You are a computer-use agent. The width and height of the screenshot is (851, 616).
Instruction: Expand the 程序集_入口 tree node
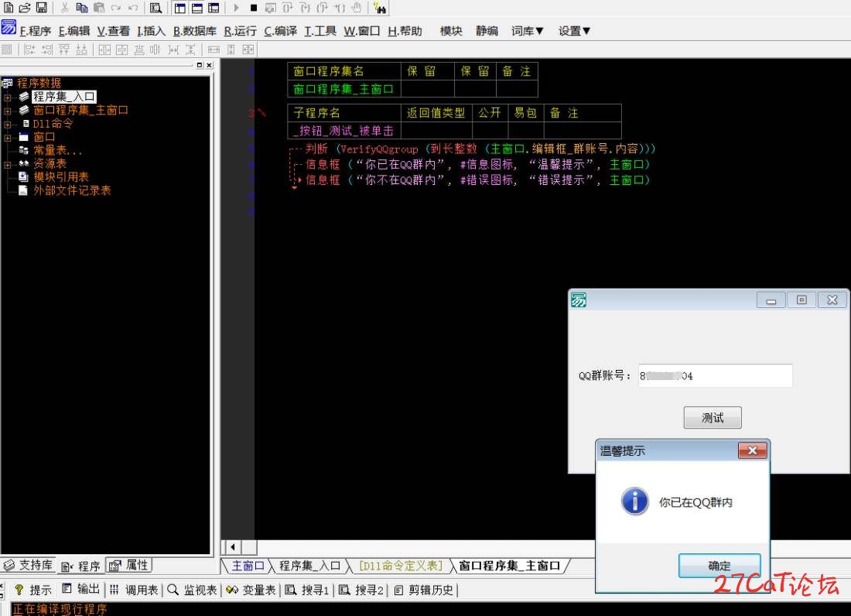click(x=8, y=98)
